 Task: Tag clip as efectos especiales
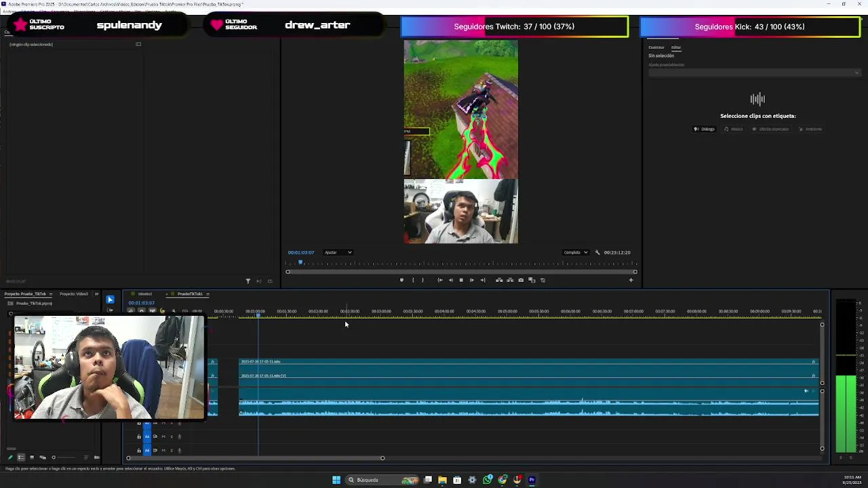pos(770,129)
